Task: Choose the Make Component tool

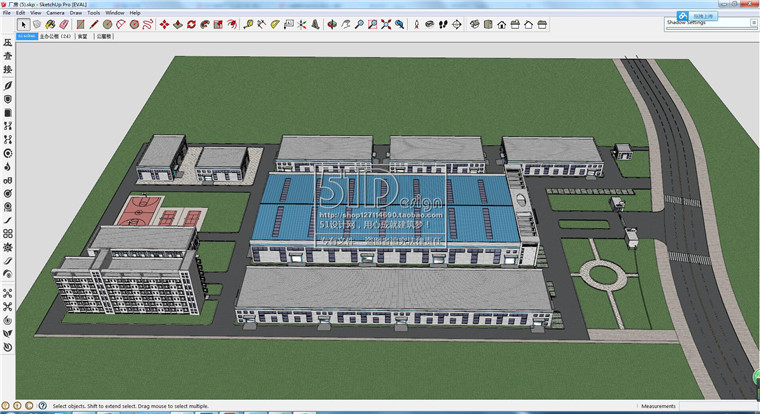Action: click(37, 24)
